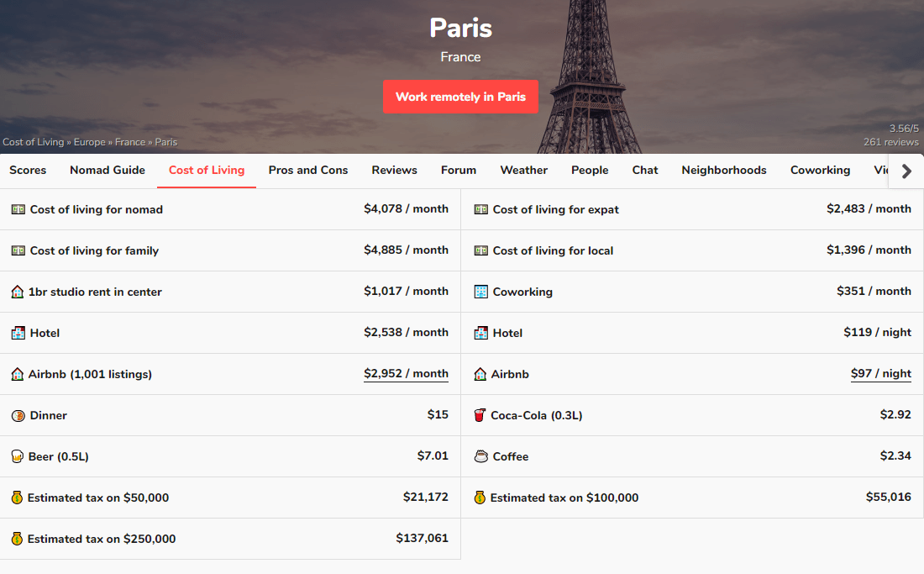
Task: Click the $2.34 coffee price
Action: (x=895, y=456)
